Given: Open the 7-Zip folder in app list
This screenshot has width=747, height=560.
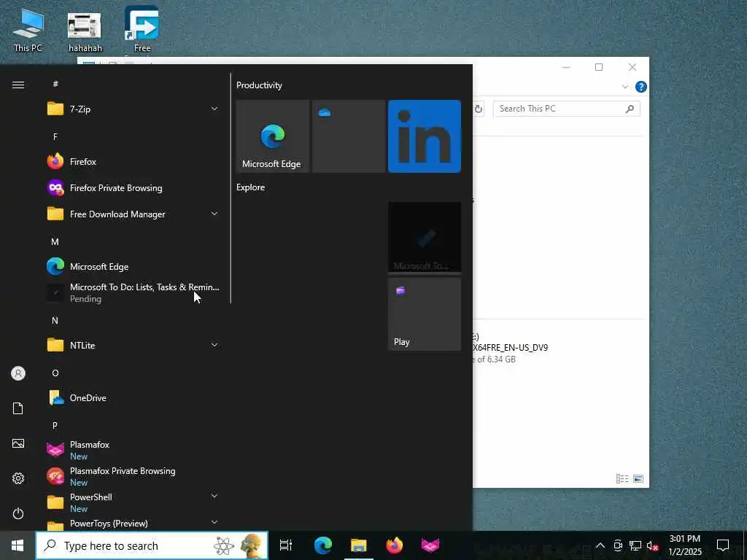Looking at the screenshot, I should [133, 109].
